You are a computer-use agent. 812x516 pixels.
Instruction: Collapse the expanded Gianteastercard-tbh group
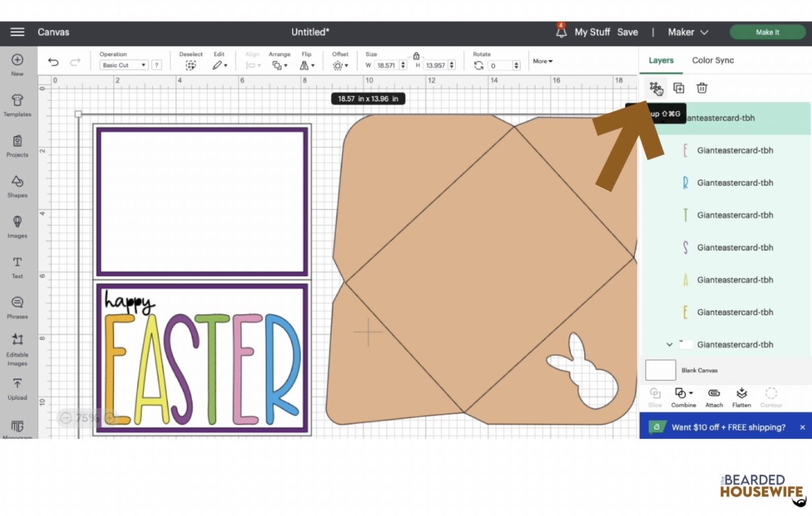point(669,344)
